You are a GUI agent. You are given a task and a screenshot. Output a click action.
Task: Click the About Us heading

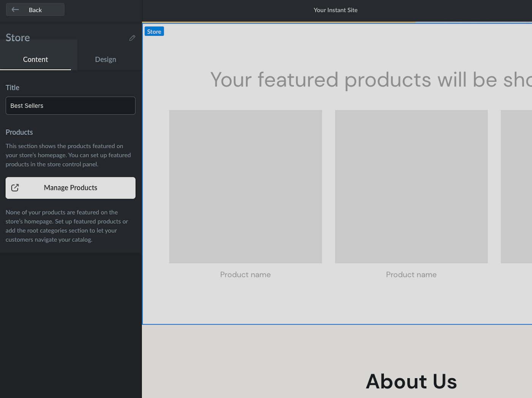pos(411,381)
